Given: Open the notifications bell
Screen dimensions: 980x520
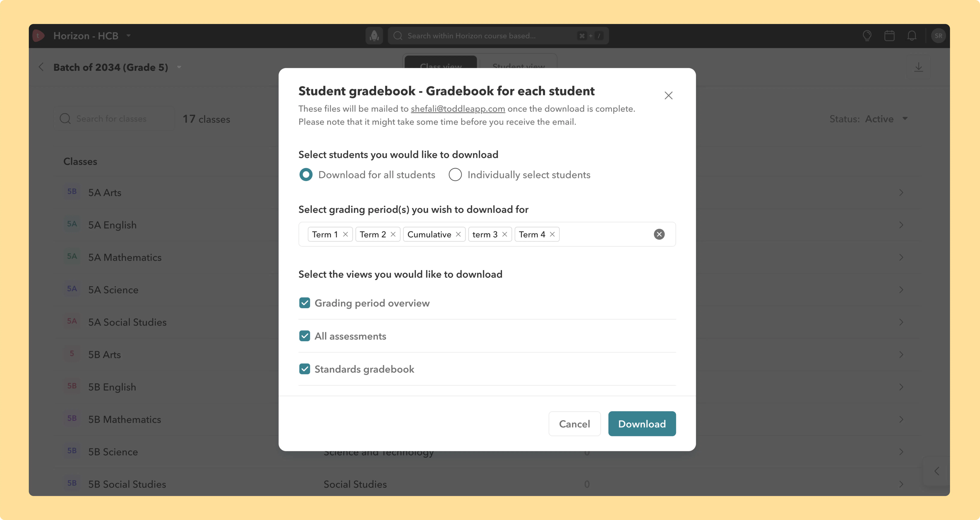Looking at the screenshot, I should click(x=912, y=36).
